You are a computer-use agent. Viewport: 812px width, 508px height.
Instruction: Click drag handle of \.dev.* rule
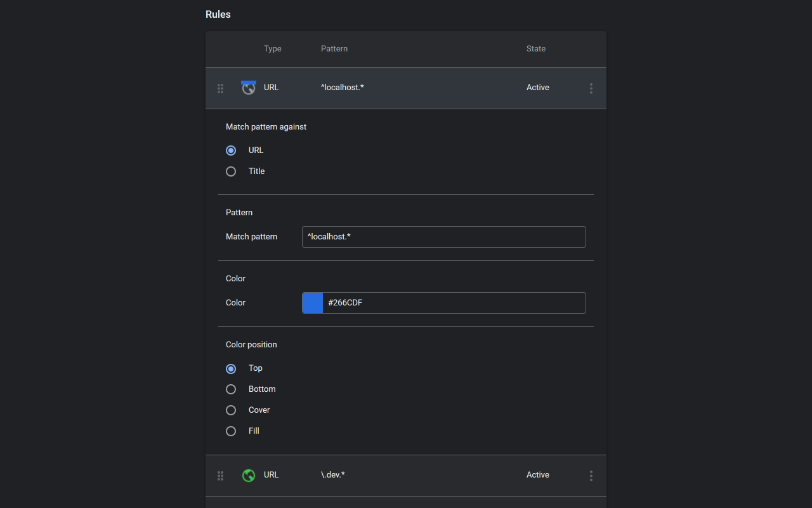220,476
